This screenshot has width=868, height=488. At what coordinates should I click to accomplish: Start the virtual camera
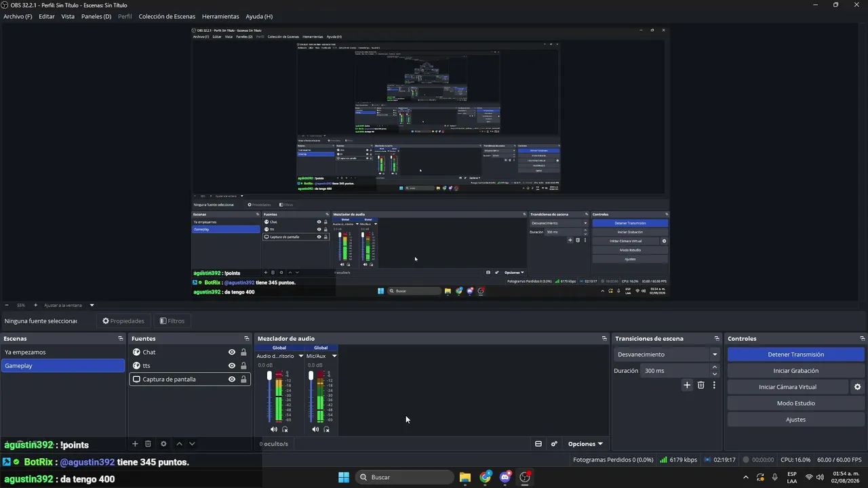point(787,387)
